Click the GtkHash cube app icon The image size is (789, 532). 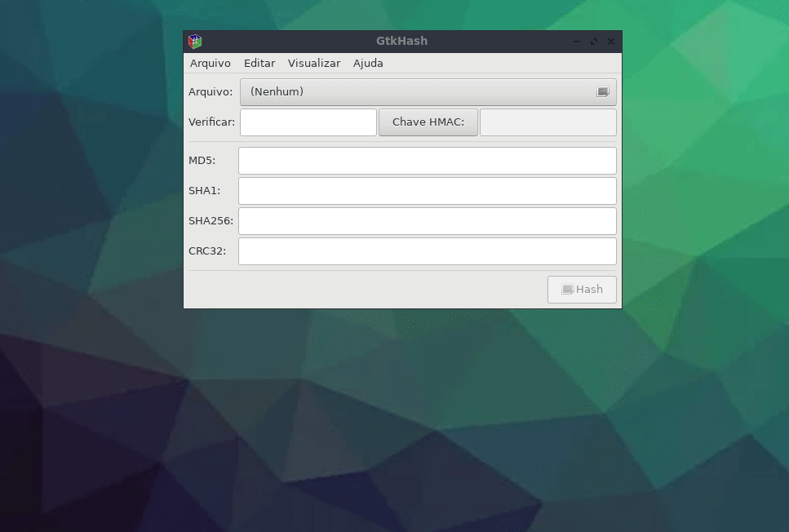click(195, 42)
